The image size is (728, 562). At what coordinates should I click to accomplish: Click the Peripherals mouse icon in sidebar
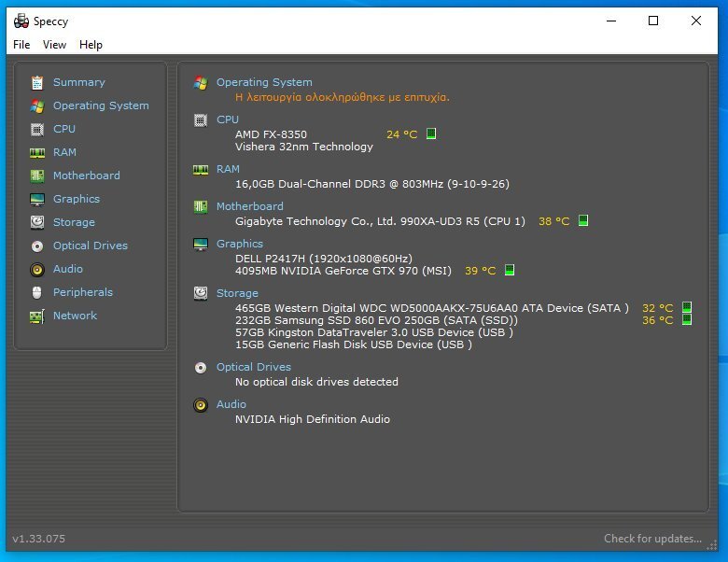click(37, 292)
